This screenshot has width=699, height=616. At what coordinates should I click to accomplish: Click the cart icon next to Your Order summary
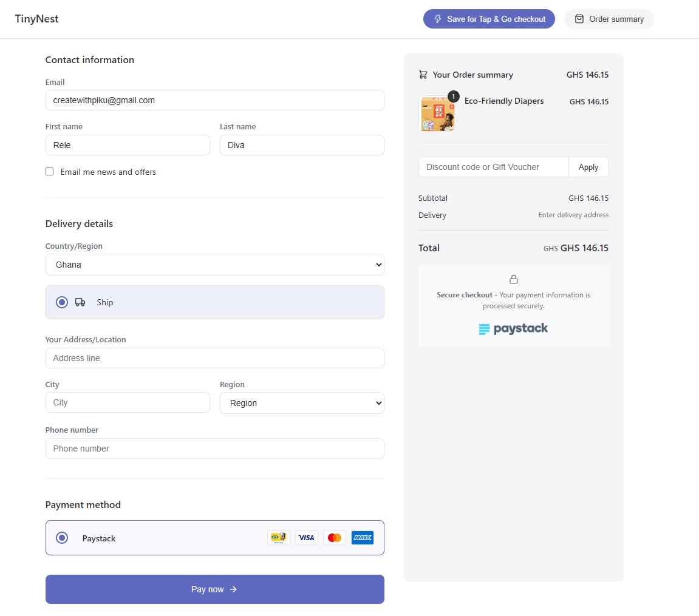tap(423, 75)
